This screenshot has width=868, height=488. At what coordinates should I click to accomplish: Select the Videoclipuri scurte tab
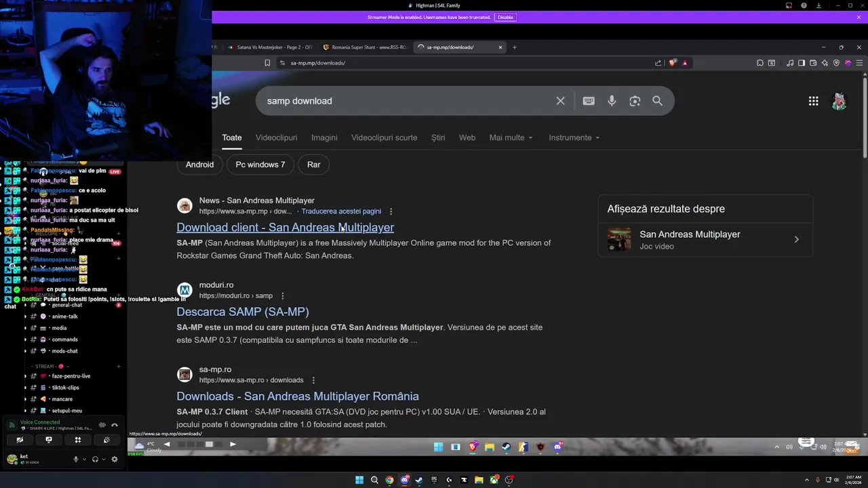coord(384,138)
